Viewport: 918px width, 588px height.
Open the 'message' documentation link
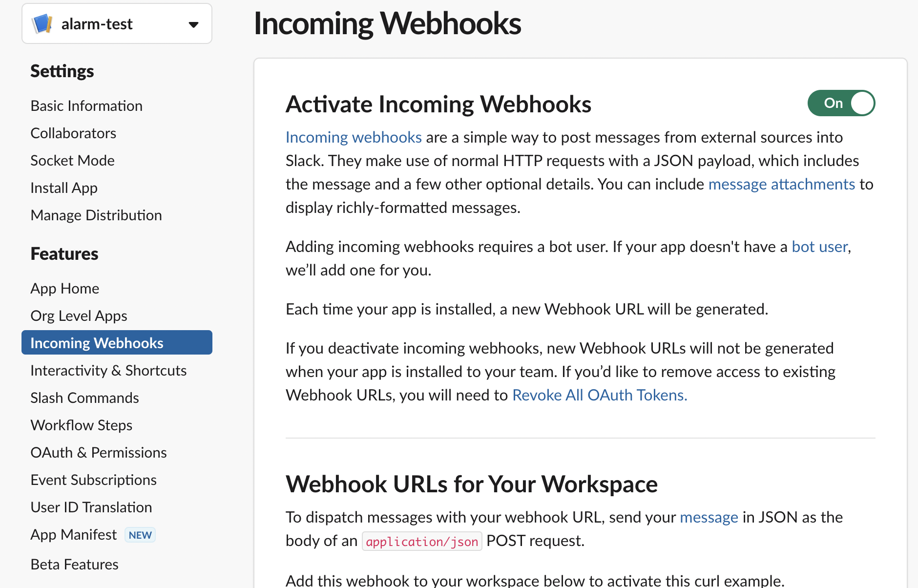coord(709,517)
